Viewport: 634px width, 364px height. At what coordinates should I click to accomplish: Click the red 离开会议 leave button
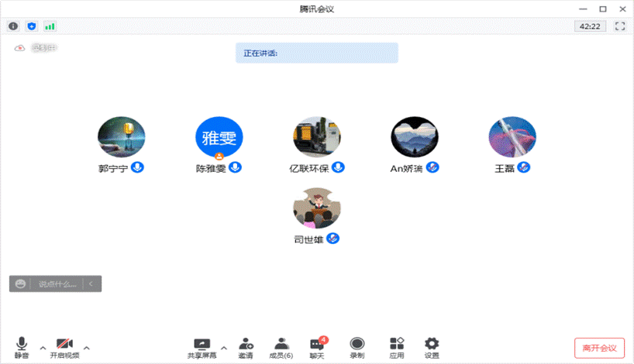click(x=599, y=348)
